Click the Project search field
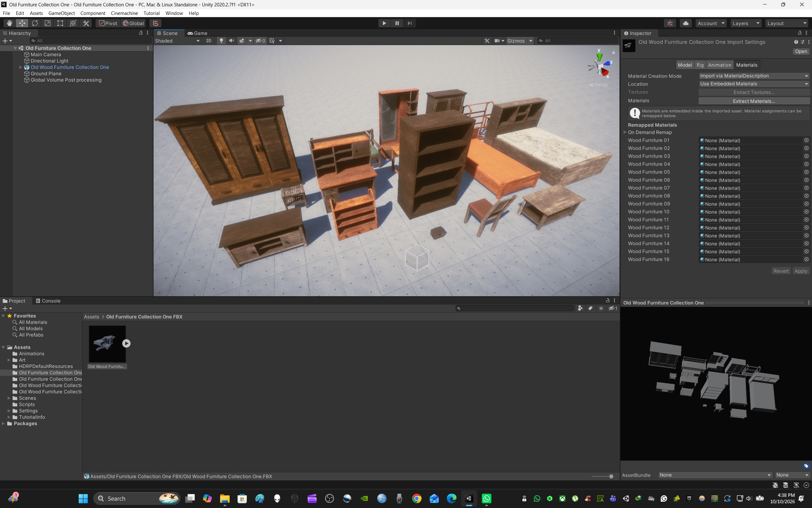812x508 pixels. coord(515,308)
